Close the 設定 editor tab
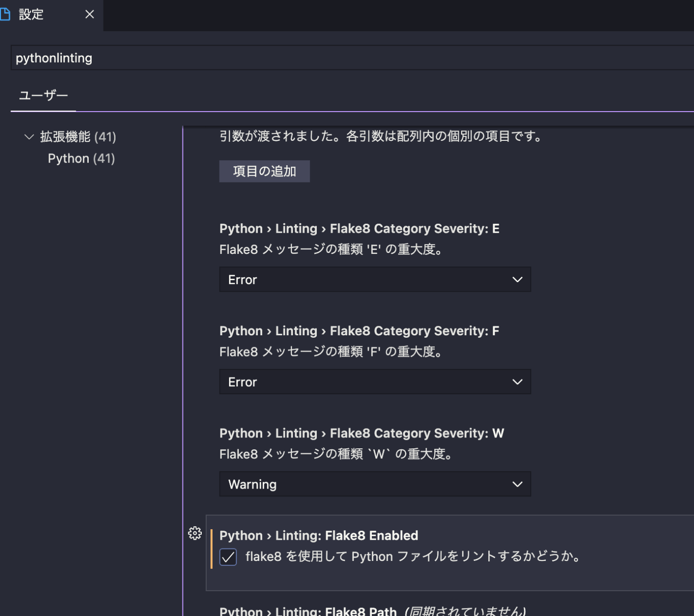694x616 pixels. (90, 14)
